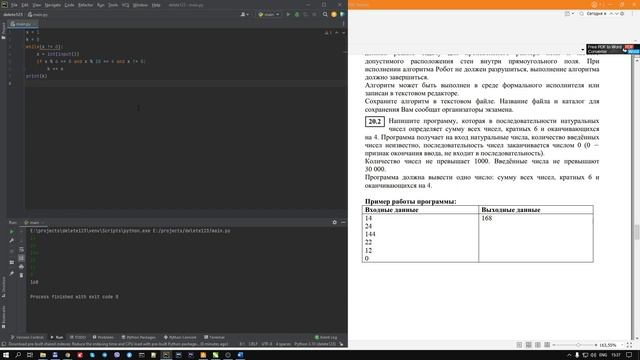The height and width of the screenshot is (360, 640).
Task: Open the Bookmarks side tool window
Action: click(x=3, y=317)
